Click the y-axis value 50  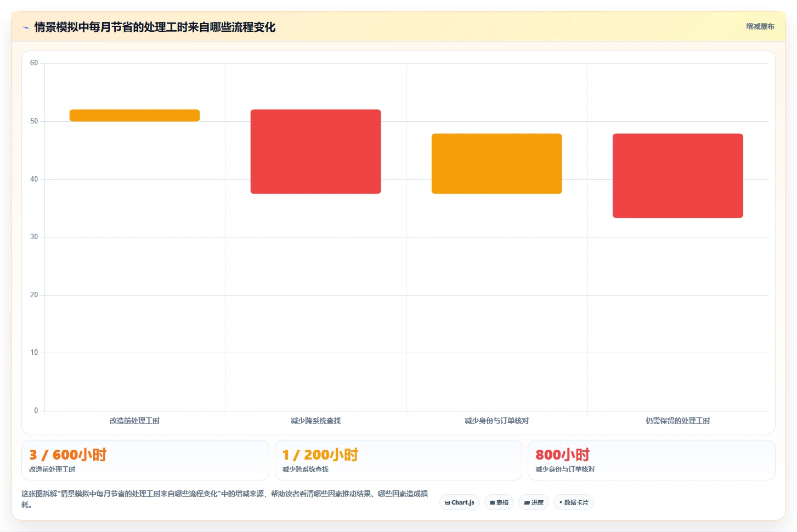point(34,121)
